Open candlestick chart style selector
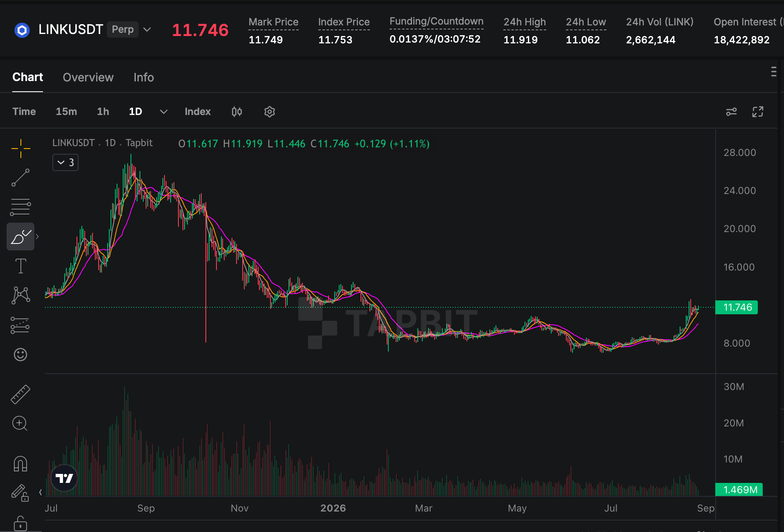Viewport: 784px width, 532px height. point(237,112)
